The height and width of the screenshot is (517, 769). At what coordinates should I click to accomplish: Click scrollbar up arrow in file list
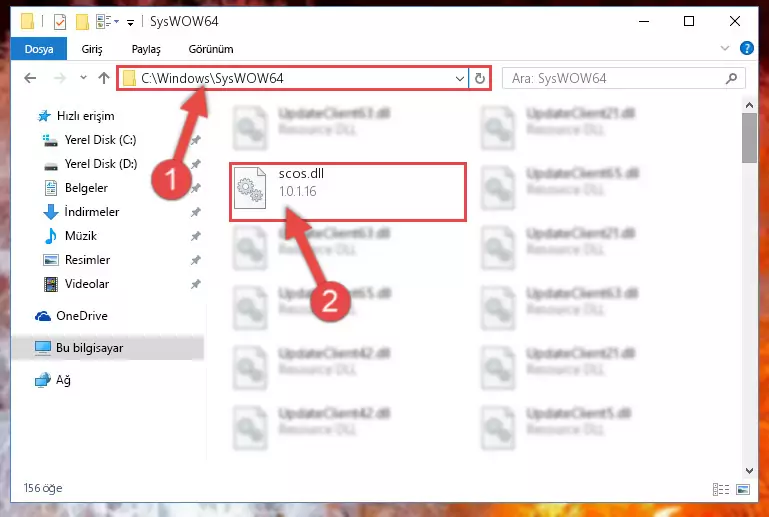749,105
